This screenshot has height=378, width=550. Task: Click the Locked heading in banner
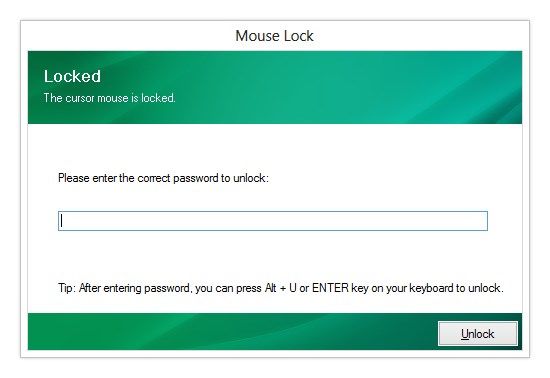(x=72, y=76)
